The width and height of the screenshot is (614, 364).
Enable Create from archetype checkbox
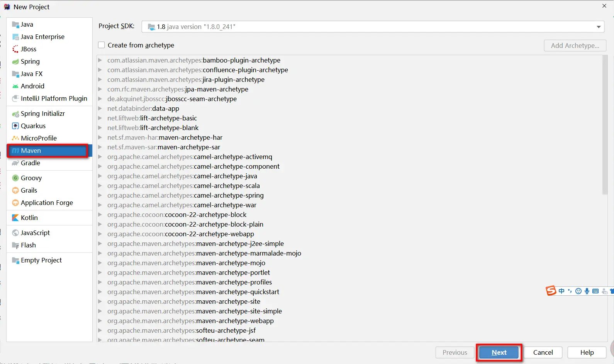(x=102, y=45)
